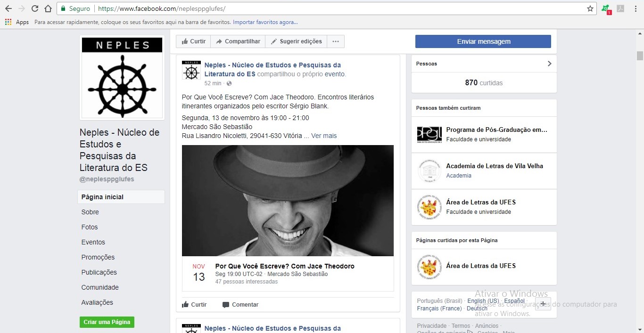The image size is (644, 333).
Task: Click the post author's small avatar
Action: 191,70
